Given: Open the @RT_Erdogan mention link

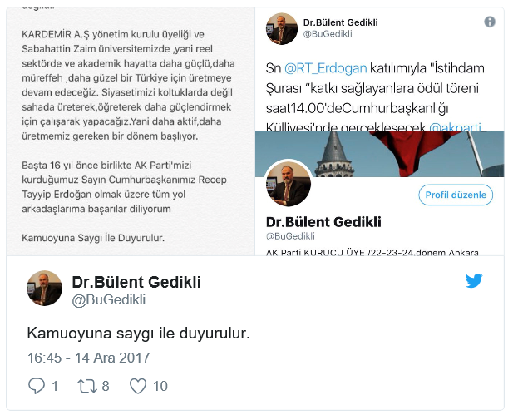Looking at the screenshot, I should point(325,68).
